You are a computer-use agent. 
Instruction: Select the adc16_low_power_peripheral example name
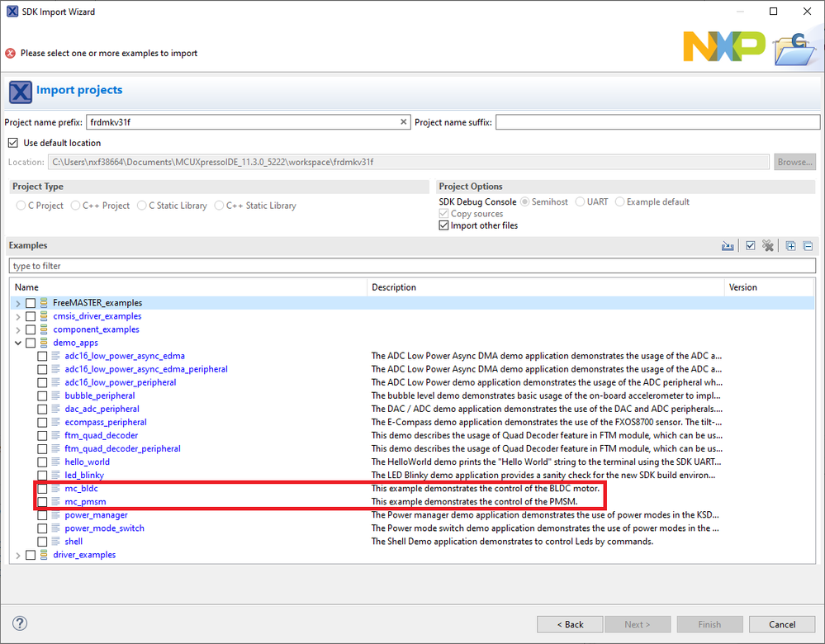121,382
